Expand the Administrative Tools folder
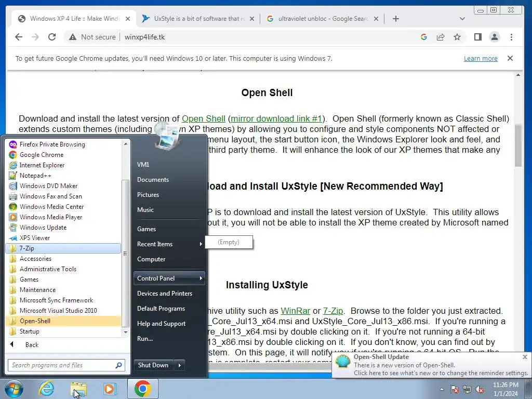The image size is (532, 399). (63, 269)
